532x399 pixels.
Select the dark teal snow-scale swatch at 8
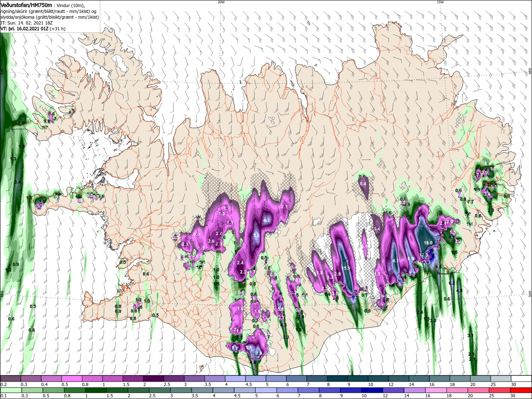click(x=337, y=379)
